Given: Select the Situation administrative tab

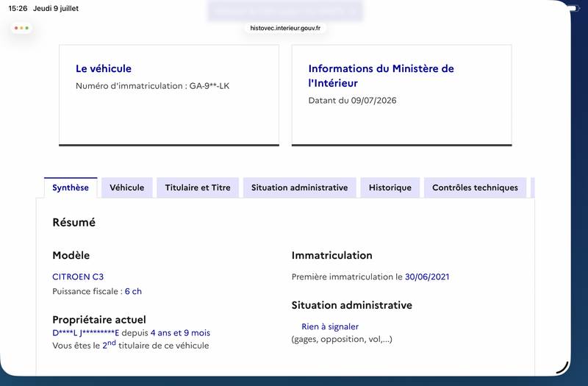Looking at the screenshot, I should 300,187.
